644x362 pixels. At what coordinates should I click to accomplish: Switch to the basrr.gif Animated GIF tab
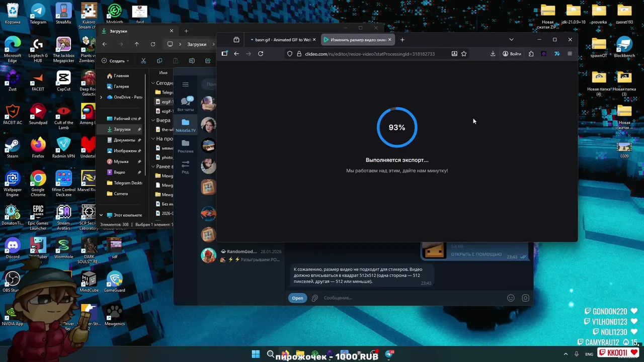(283, 40)
